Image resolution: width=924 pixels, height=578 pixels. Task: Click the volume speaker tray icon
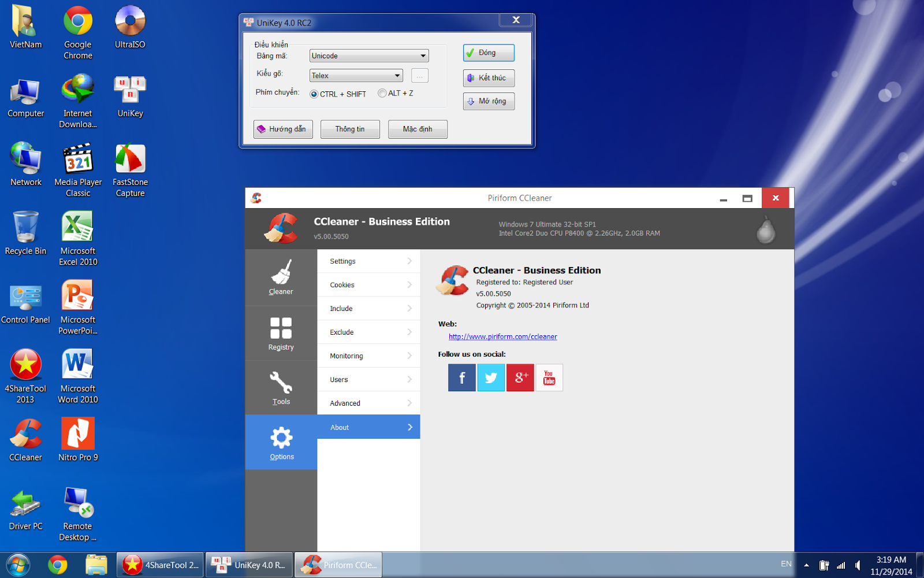pos(858,565)
